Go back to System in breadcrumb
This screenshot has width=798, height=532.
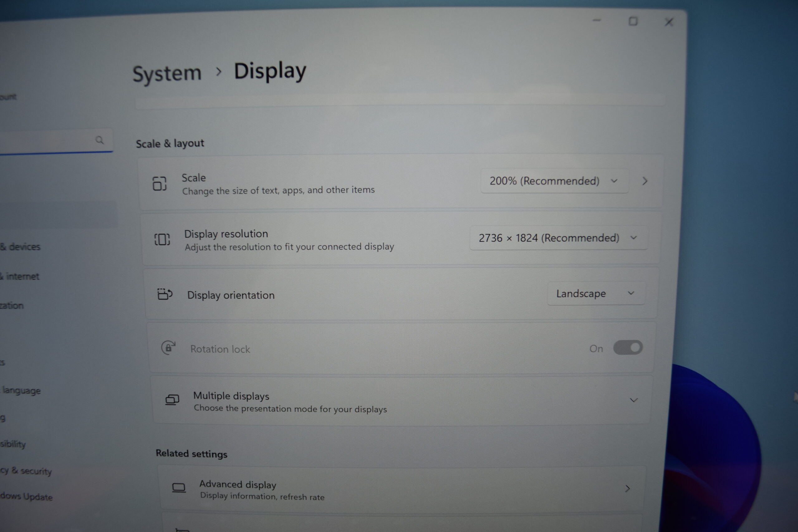[x=167, y=74]
